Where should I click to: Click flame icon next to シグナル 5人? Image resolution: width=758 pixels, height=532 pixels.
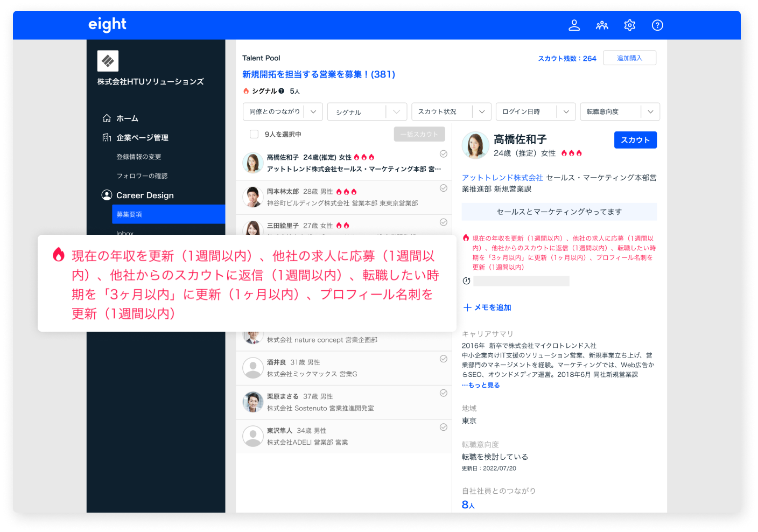coord(246,91)
